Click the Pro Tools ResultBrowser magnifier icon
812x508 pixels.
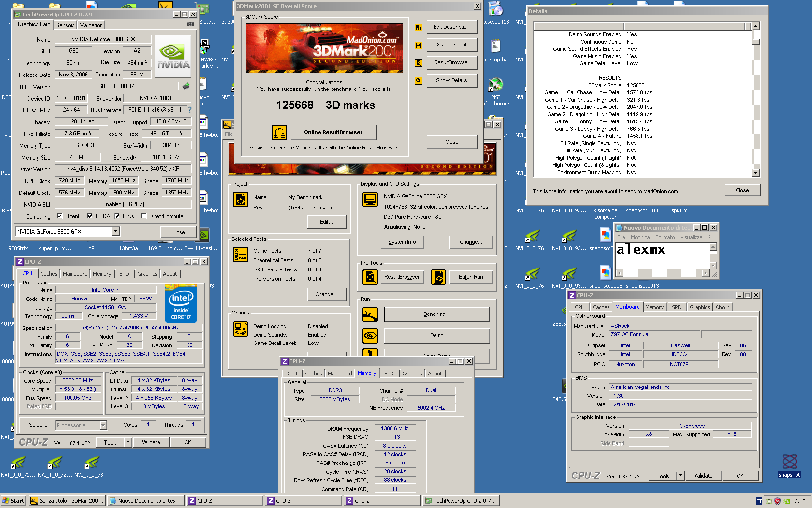point(370,277)
